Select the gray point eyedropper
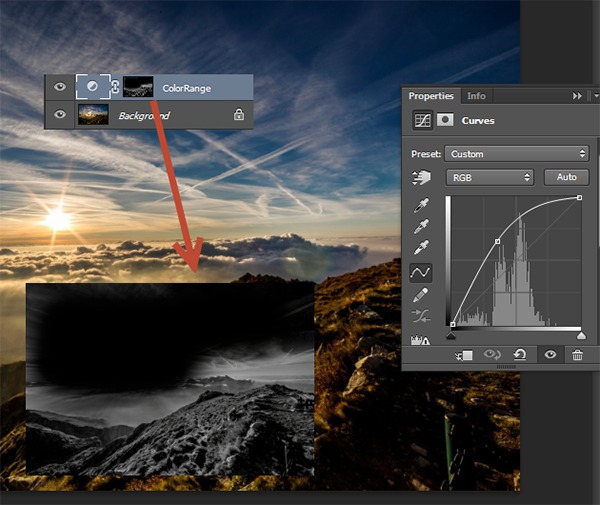 point(421,229)
